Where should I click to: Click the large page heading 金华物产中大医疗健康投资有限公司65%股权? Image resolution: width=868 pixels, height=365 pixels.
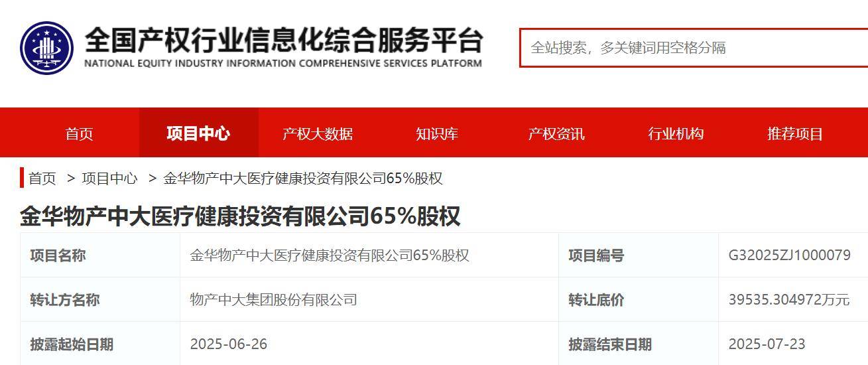click(x=240, y=216)
